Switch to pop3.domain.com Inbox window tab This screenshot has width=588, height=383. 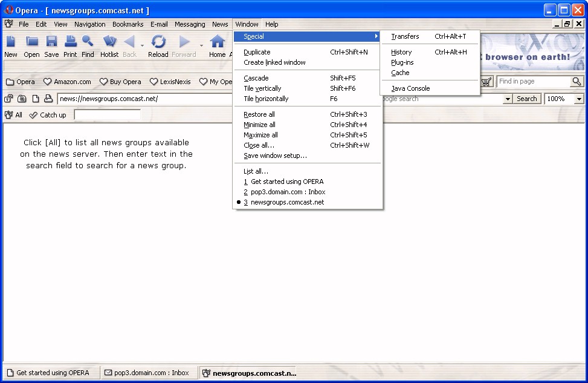[x=147, y=373]
